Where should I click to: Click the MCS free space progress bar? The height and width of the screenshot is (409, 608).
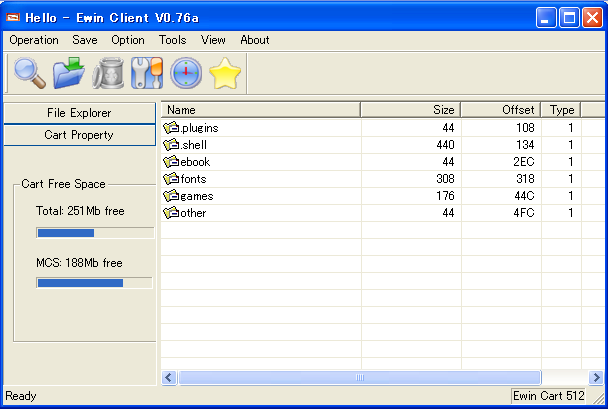pyautogui.click(x=94, y=283)
